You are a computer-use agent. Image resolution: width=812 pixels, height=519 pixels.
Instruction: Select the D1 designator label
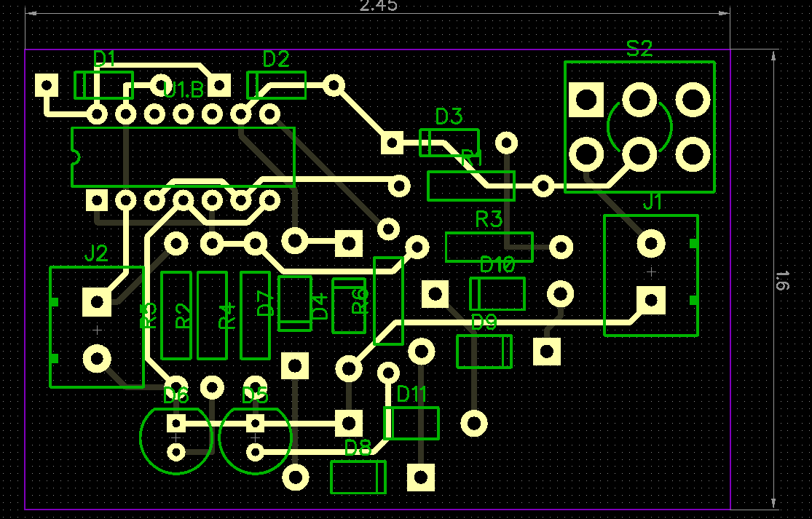(105, 60)
